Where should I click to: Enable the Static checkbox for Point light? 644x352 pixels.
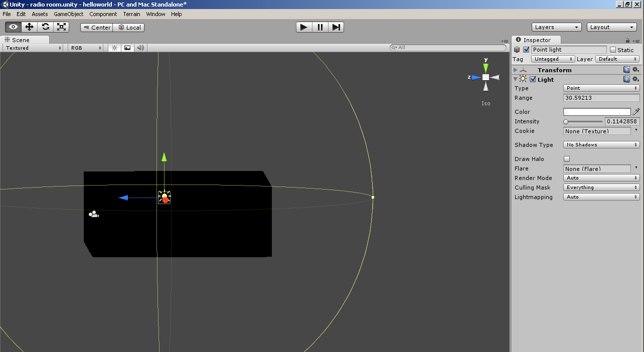click(613, 50)
